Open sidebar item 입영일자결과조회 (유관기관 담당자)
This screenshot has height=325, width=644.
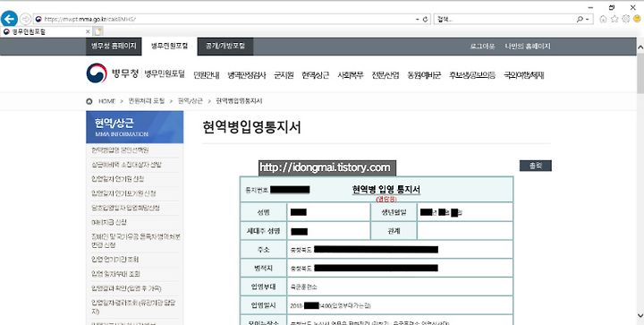pos(134,307)
